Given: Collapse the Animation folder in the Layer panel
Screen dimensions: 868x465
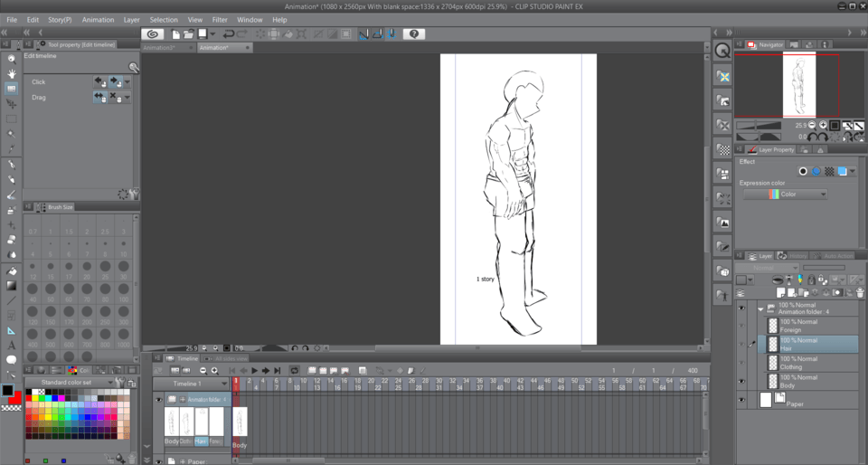Looking at the screenshot, I should [x=760, y=308].
